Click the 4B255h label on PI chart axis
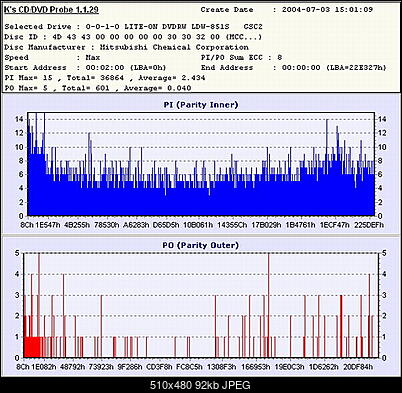 click(x=77, y=225)
